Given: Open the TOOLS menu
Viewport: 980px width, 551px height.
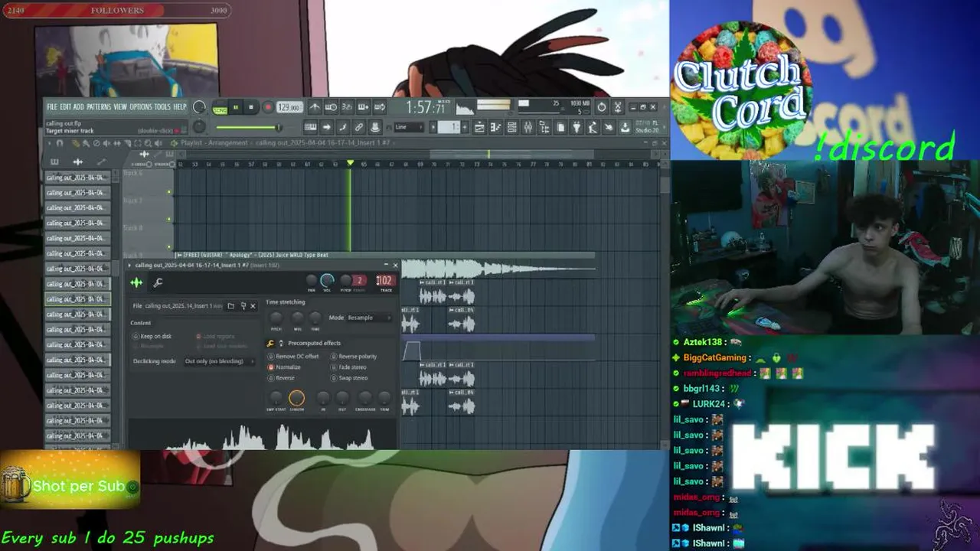Looking at the screenshot, I should point(162,107).
